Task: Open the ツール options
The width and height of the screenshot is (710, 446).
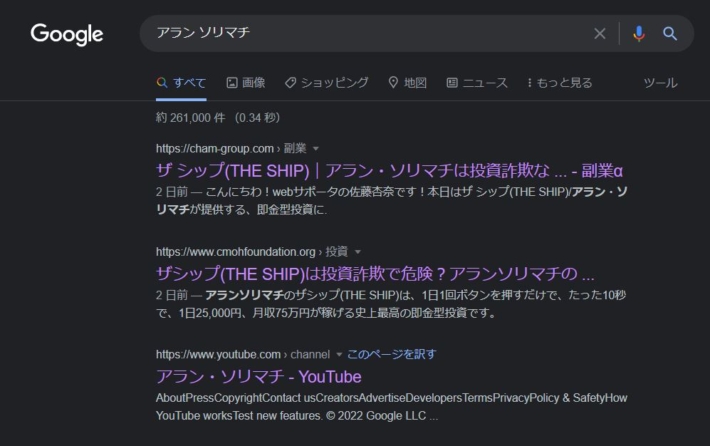Action: coord(660,83)
